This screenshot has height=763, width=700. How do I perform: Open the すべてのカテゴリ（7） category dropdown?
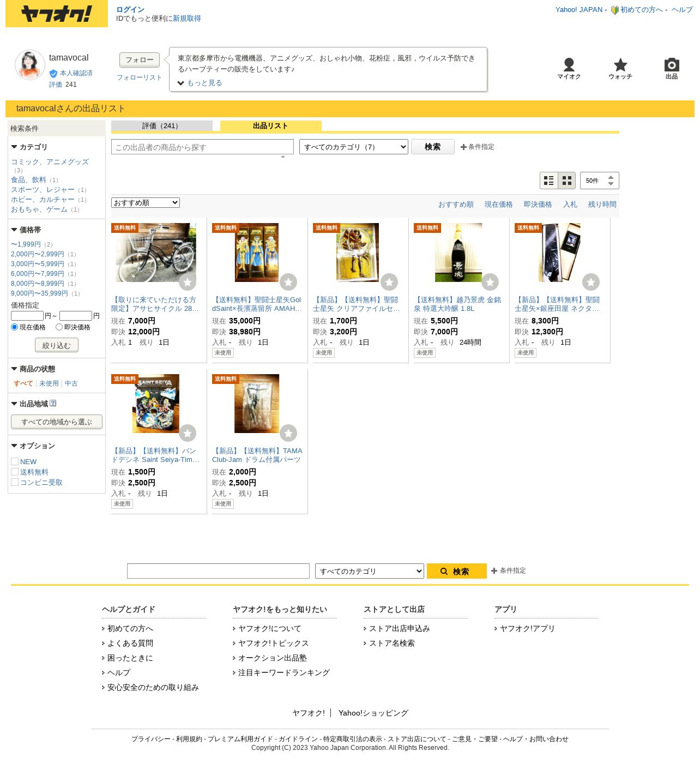point(354,147)
